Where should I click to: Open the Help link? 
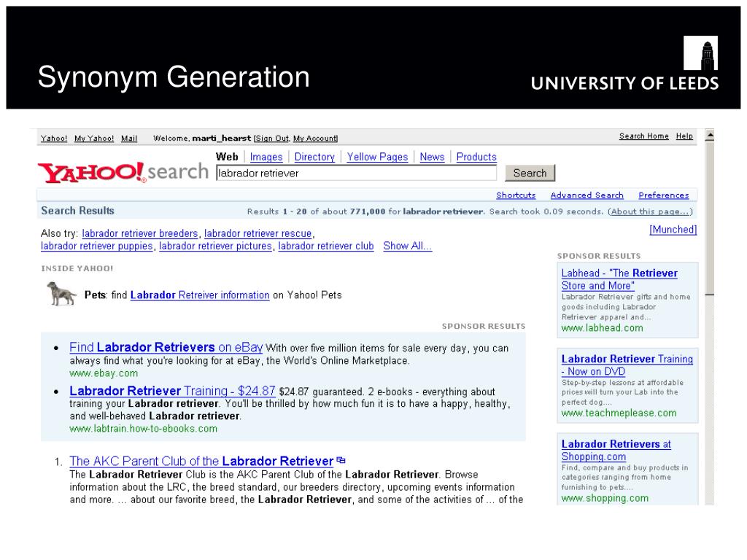point(684,136)
